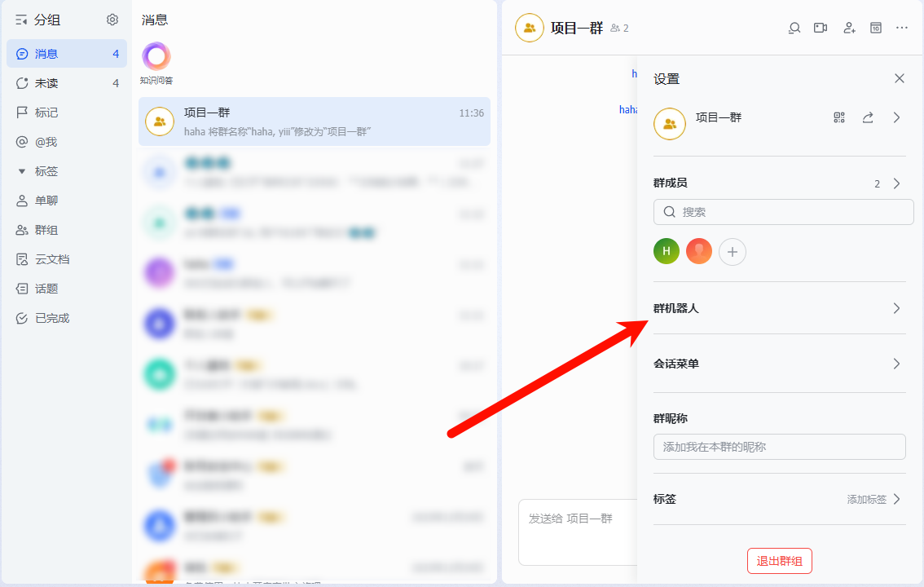Screen dimensions: 924x587
Task: Open 云文档 from the sidebar
Action: point(52,259)
